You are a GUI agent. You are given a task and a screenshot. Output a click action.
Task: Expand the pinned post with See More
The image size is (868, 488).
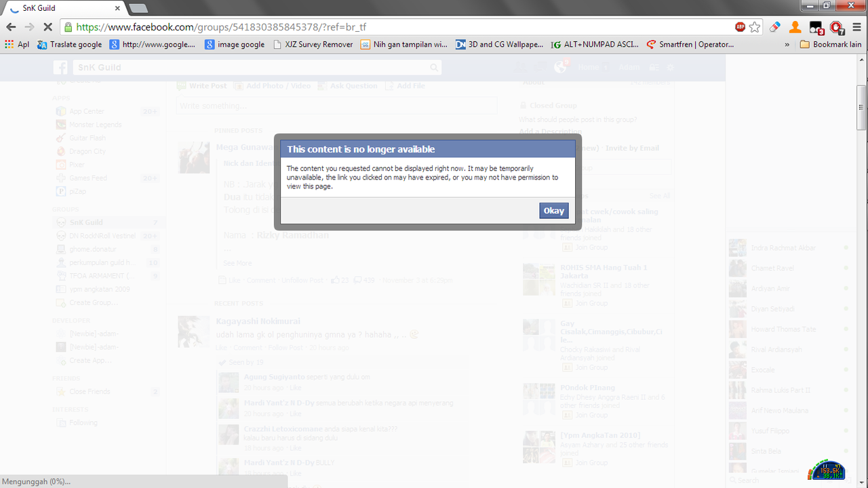coord(237,263)
